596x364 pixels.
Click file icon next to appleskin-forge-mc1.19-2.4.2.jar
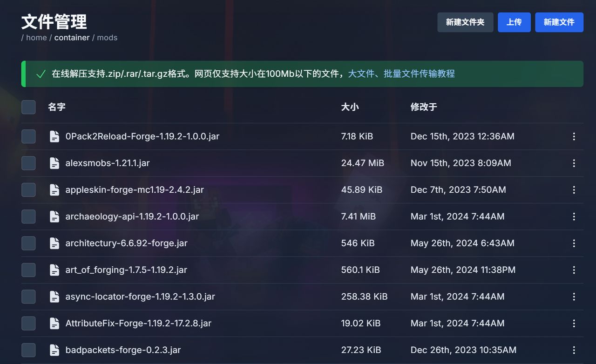(x=54, y=190)
